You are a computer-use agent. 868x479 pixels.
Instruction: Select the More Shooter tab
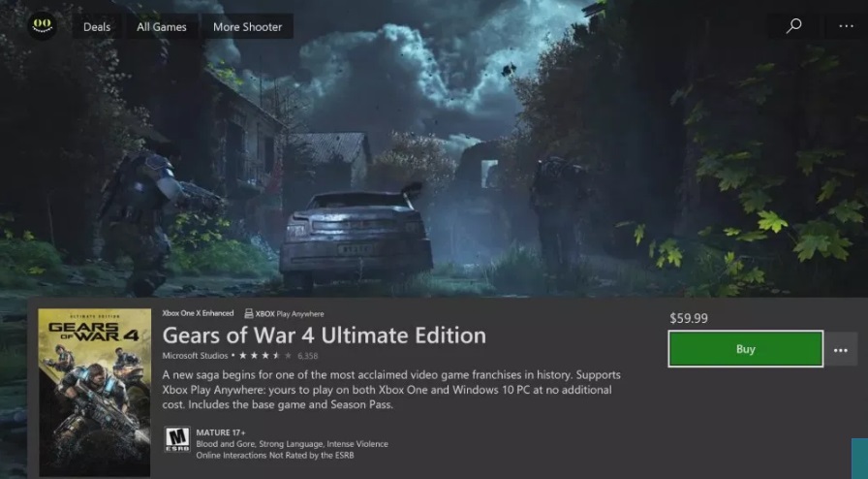click(x=247, y=26)
